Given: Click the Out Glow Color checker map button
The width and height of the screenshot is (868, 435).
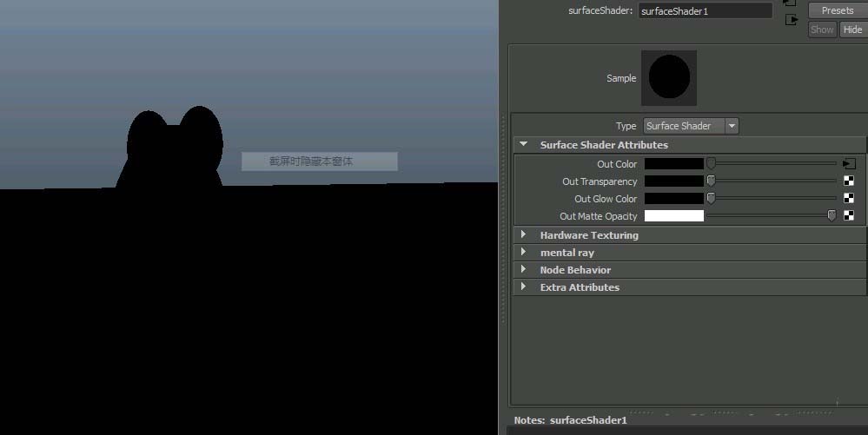Looking at the screenshot, I should tap(849, 198).
